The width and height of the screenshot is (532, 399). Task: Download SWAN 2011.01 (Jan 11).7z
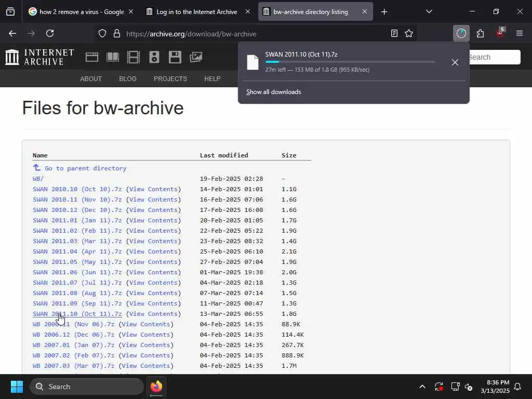click(x=77, y=220)
